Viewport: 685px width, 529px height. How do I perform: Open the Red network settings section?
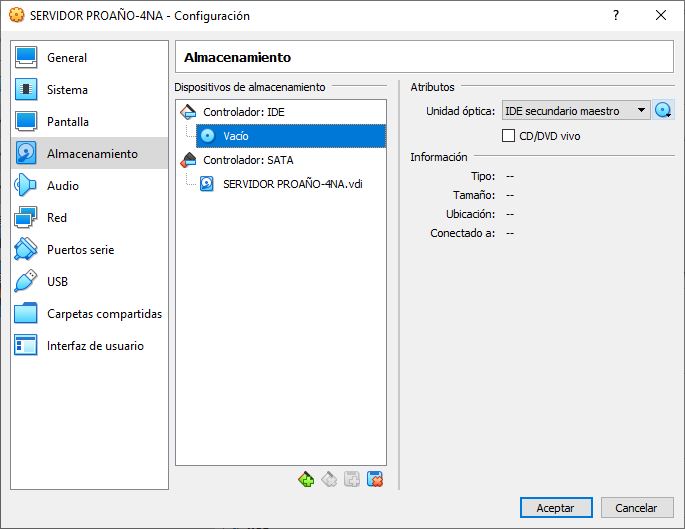tap(89, 218)
